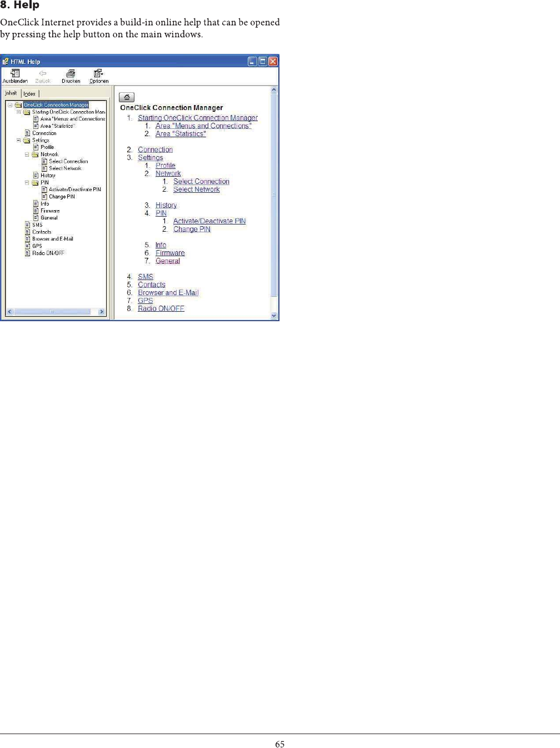Select the Select Connection tree item
The height and width of the screenshot is (748, 560).
pos(68,161)
